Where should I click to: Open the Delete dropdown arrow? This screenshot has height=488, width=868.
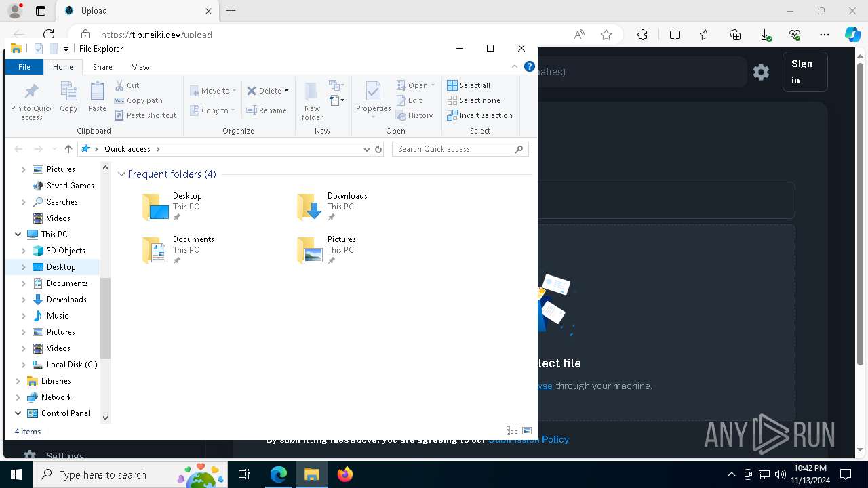[286, 91]
